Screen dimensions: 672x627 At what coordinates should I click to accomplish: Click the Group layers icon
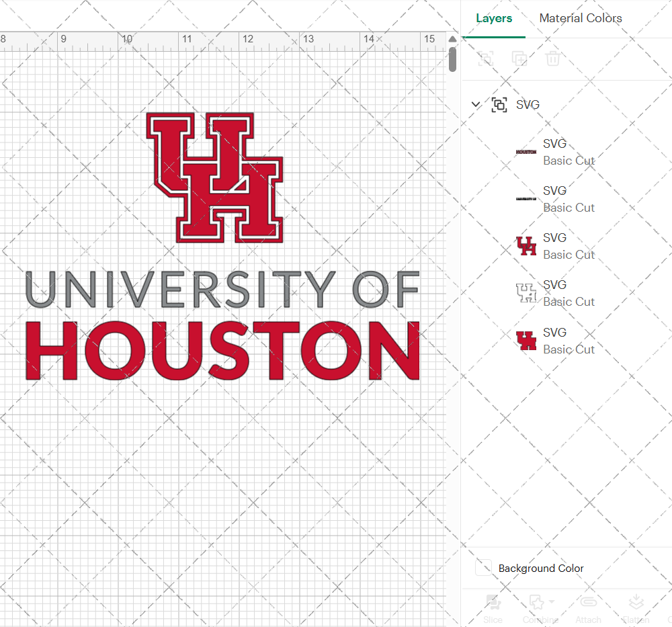(x=486, y=58)
